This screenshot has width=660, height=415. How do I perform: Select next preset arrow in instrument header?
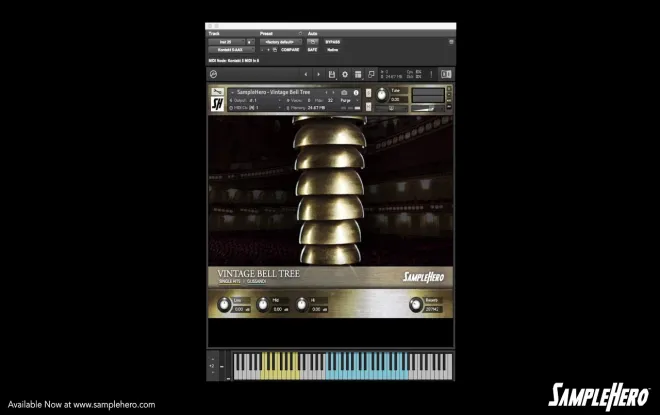333,93
